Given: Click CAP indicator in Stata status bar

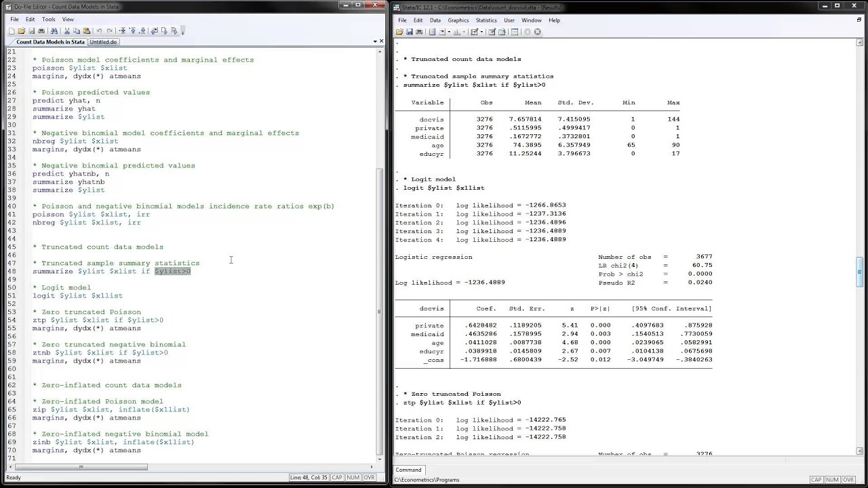Looking at the screenshot, I should [x=816, y=480].
